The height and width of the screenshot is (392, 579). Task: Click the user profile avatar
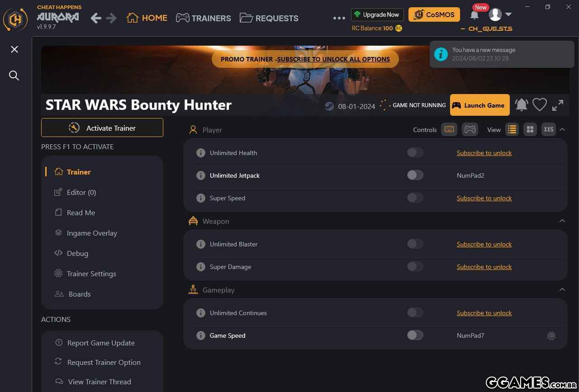click(495, 14)
